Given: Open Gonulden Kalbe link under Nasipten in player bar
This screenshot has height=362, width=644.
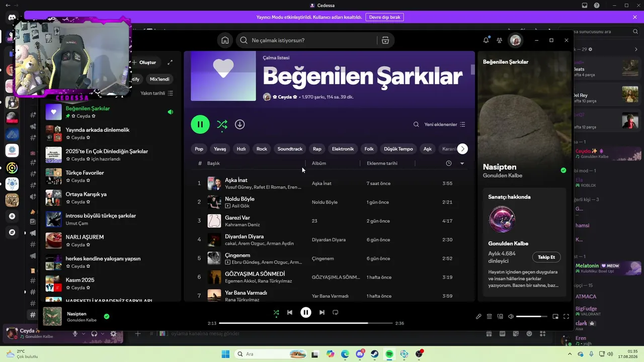Looking at the screenshot, I should coord(82,320).
